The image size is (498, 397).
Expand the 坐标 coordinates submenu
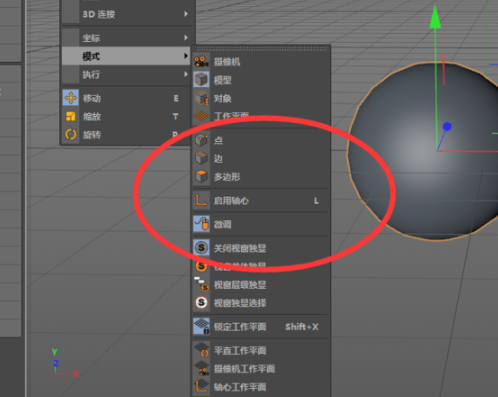click(126, 38)
